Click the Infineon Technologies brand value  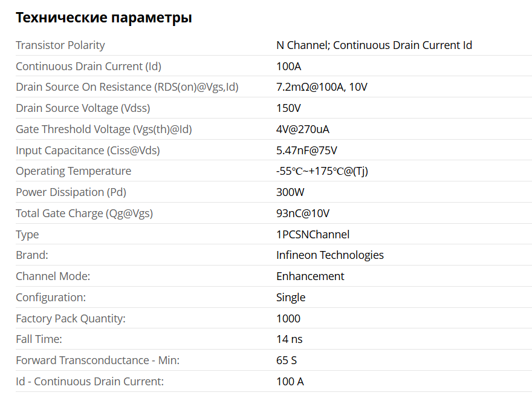coord(330,255)
